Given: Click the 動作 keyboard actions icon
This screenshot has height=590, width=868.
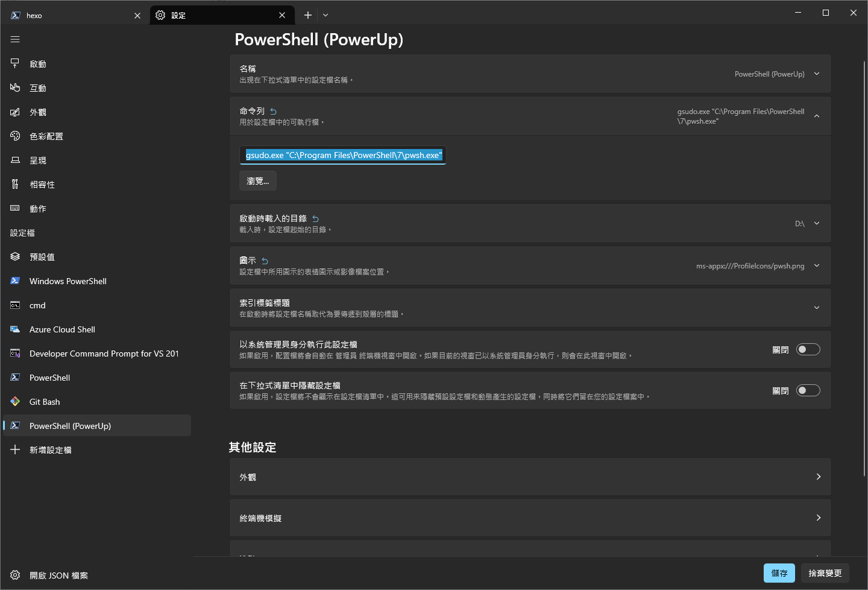Looking at the screenshot, I should click(x=15, y=208).
